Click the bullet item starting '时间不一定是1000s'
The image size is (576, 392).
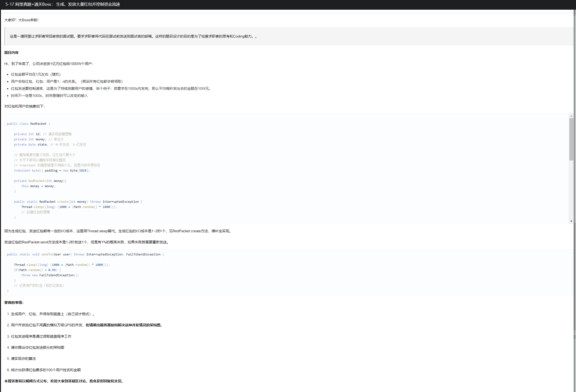click(49, 96)
